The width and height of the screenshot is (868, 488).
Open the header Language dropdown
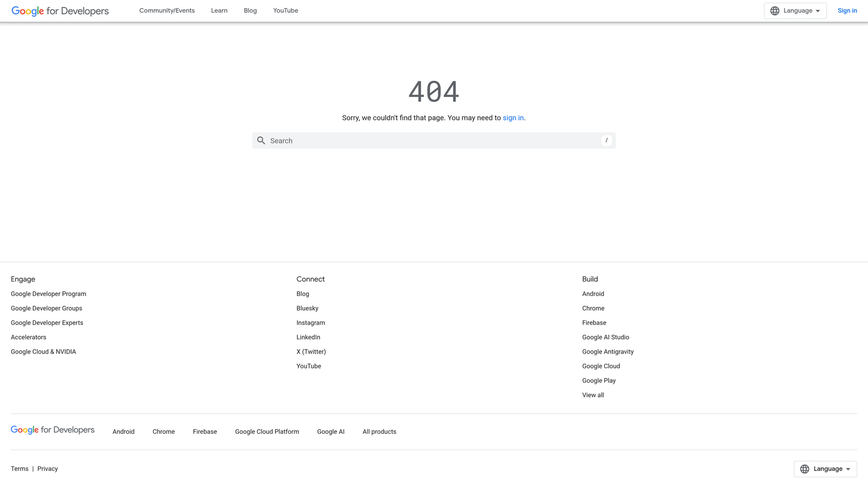[x=795, y=11]
